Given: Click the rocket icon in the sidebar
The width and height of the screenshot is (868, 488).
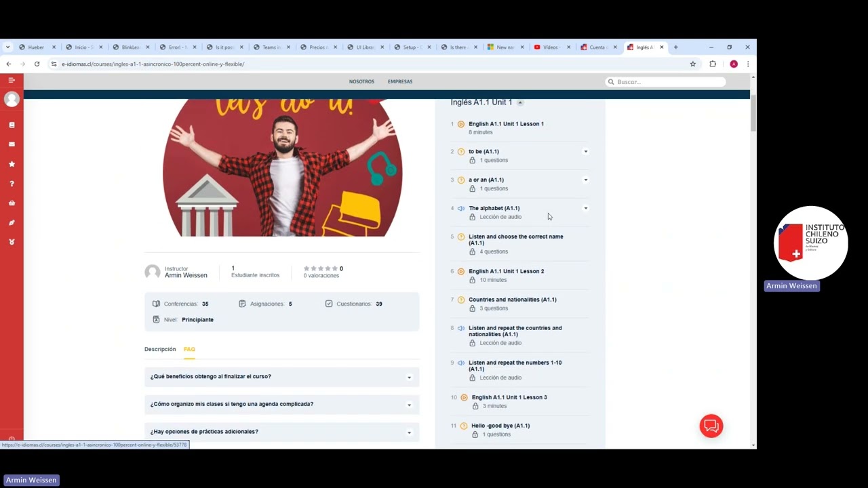Looking at the screenshot, I should (12, 222).
